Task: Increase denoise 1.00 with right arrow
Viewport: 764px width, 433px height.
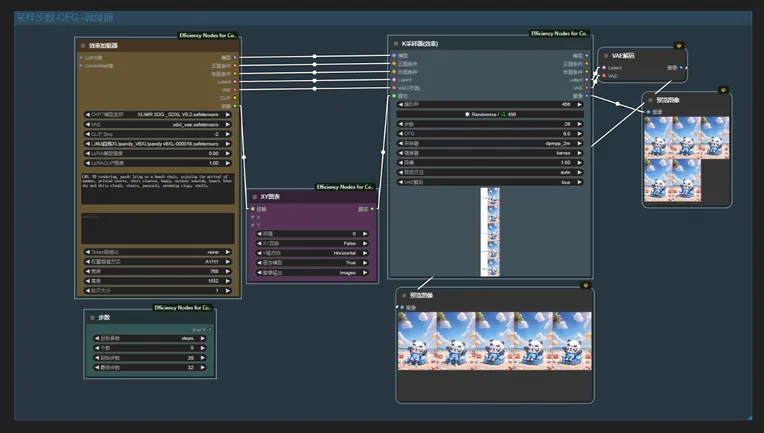Action: 579,163
